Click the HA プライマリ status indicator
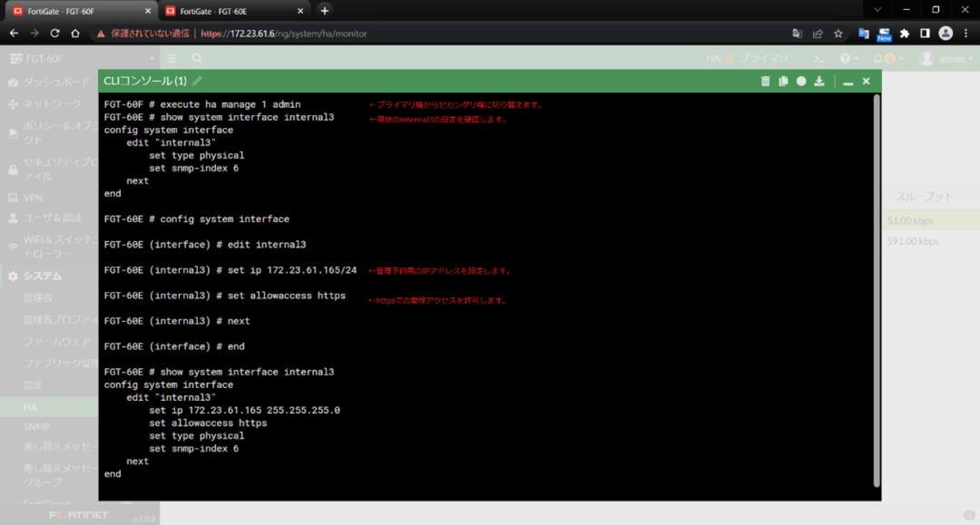Viewport: 980px width, 525px height. pyautogui.click(x=747, y=59)
